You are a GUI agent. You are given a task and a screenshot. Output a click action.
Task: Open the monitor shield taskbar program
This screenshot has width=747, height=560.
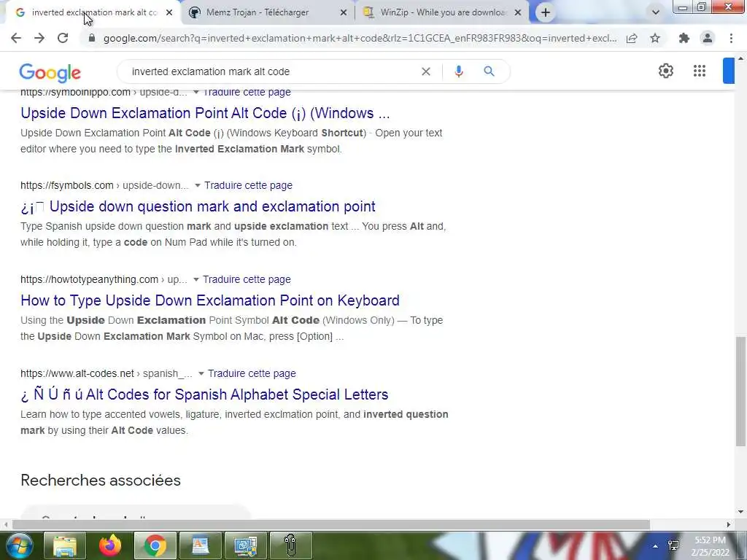pyautogui.click(x=246, y=545)
